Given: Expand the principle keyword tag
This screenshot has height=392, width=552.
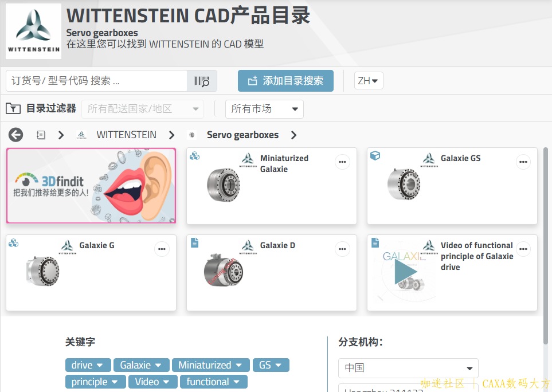Looking at the screenshot, I should click(95, 382).
